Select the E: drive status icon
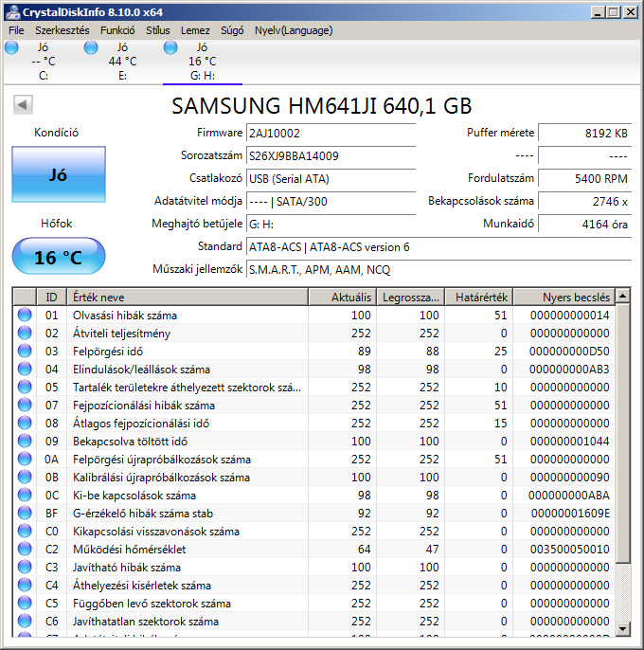The height and width of the screenshot is (650, 644). [x=90, y=47]
